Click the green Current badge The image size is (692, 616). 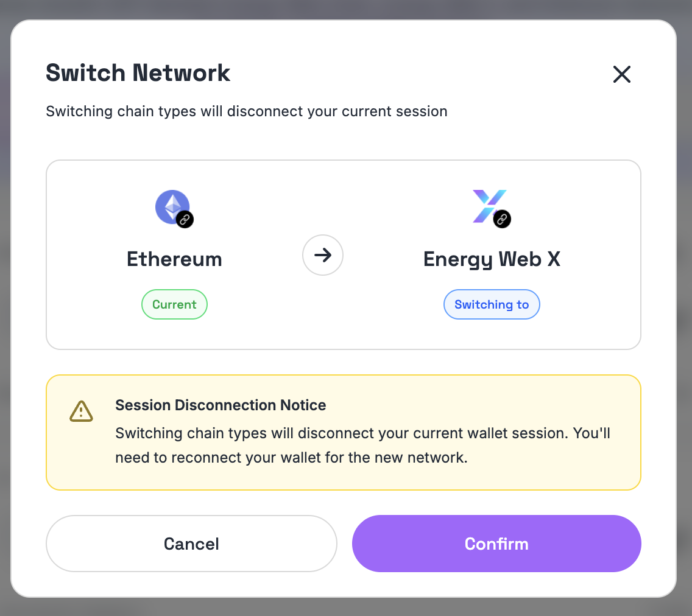click(x=174, y=304)
